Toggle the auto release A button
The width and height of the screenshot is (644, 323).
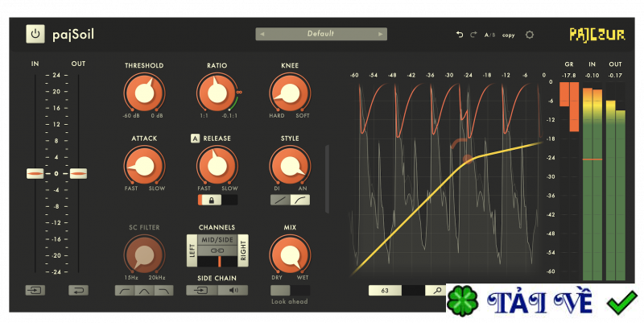[195, 139]
